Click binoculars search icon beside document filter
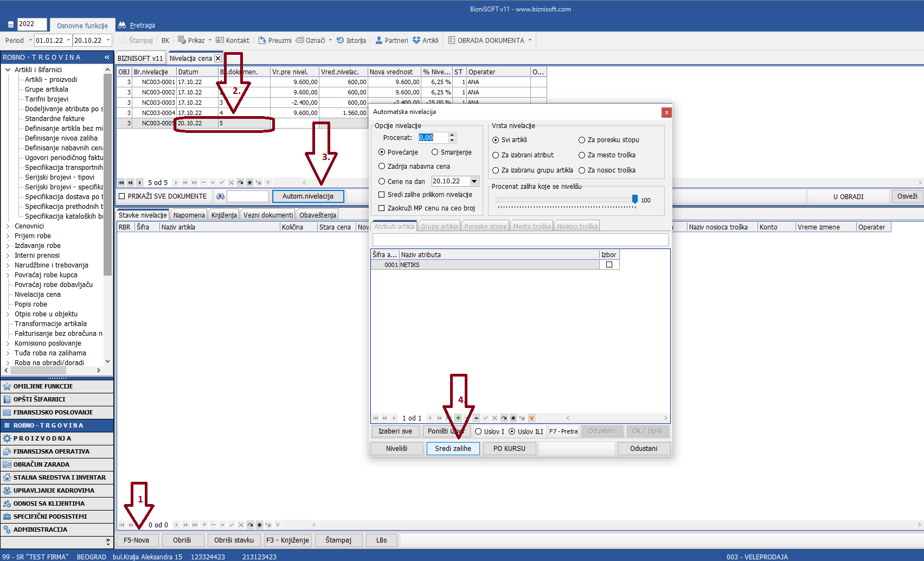This screenshot has height=561, width=924. click(220, 196)
